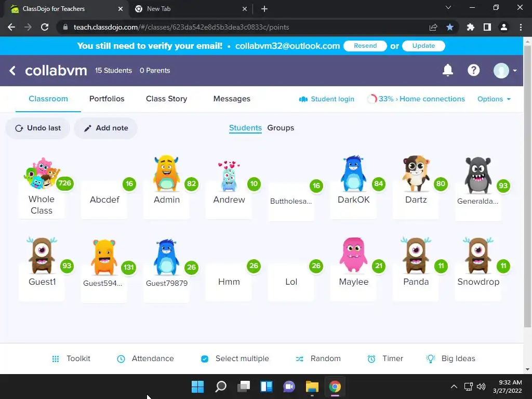Switch to the Classroom tab

[48, 99]
